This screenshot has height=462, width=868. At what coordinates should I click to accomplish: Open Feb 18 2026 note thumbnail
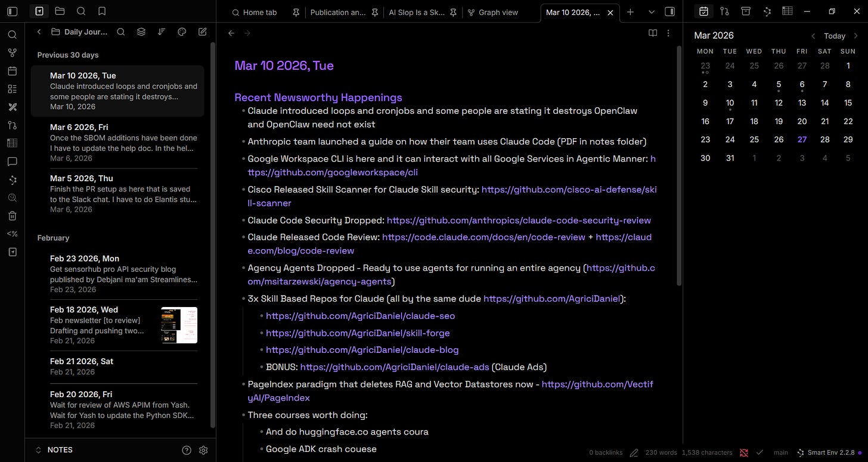pos(179,325)
